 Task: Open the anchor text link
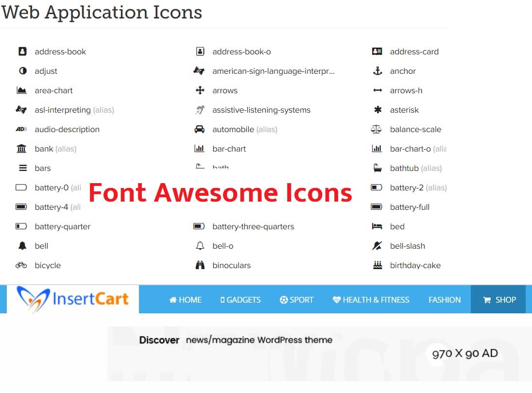click(x=403, y=71)
